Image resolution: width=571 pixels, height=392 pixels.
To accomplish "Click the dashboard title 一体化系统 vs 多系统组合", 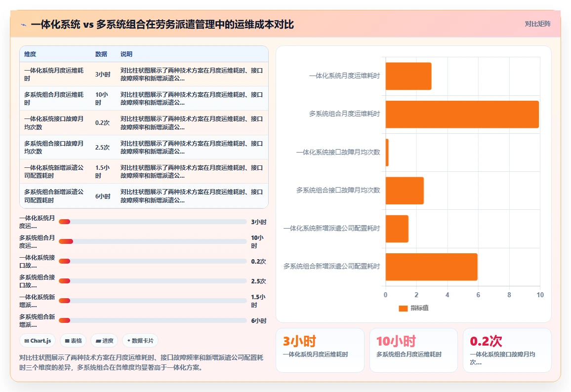I will pyautogui.click(x=162, y=24).
